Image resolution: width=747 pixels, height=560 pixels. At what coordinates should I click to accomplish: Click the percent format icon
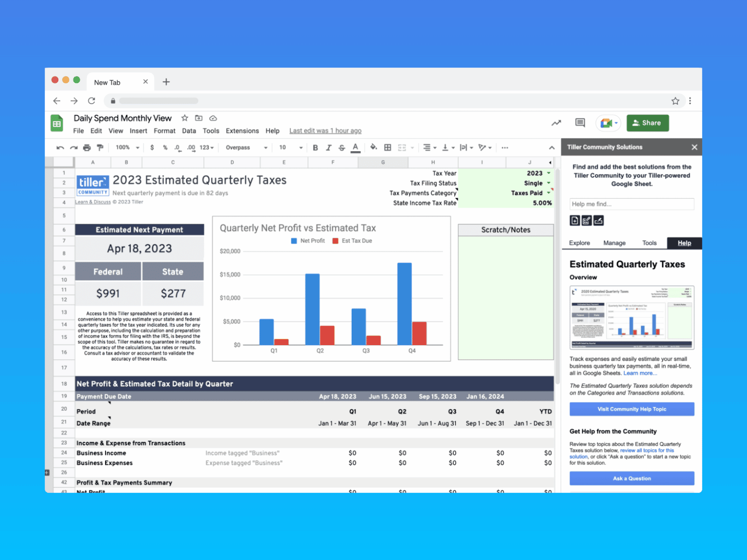(165, 147)
